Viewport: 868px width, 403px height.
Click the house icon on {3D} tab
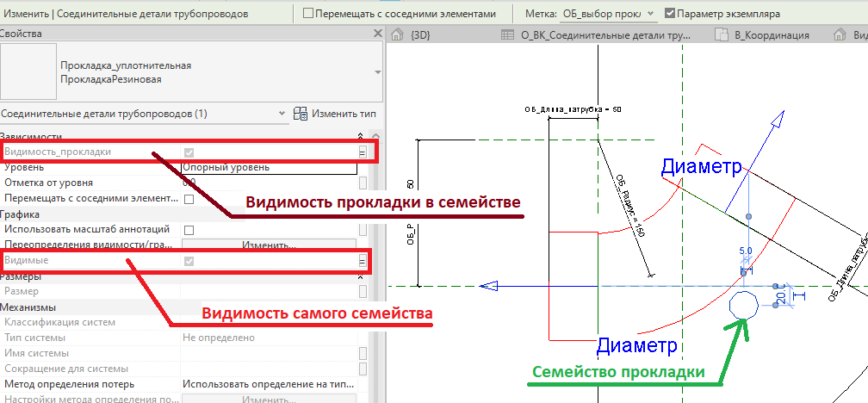point(398,35)
